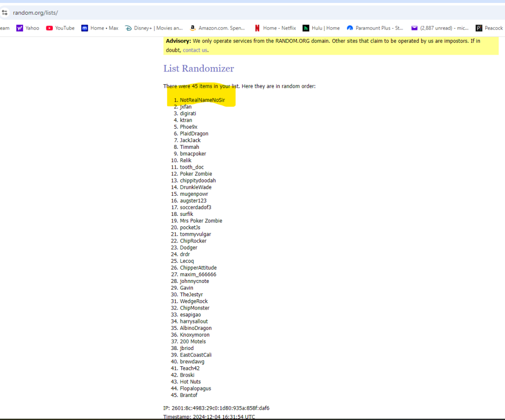Viewport: 505px width, 420px height.
Task: Click the "contact us" link in advisory
Action: (x=195, y=50)
